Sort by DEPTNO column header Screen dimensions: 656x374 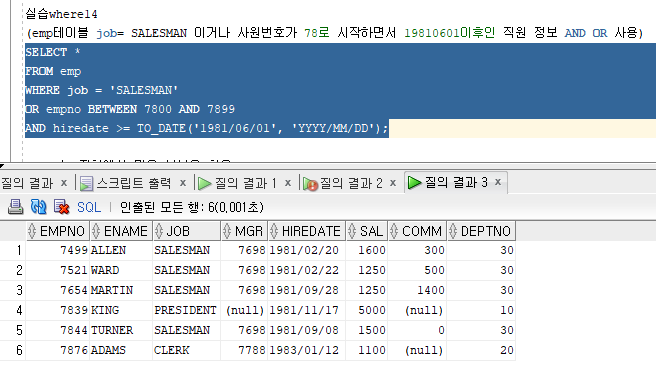coord(481,231)
